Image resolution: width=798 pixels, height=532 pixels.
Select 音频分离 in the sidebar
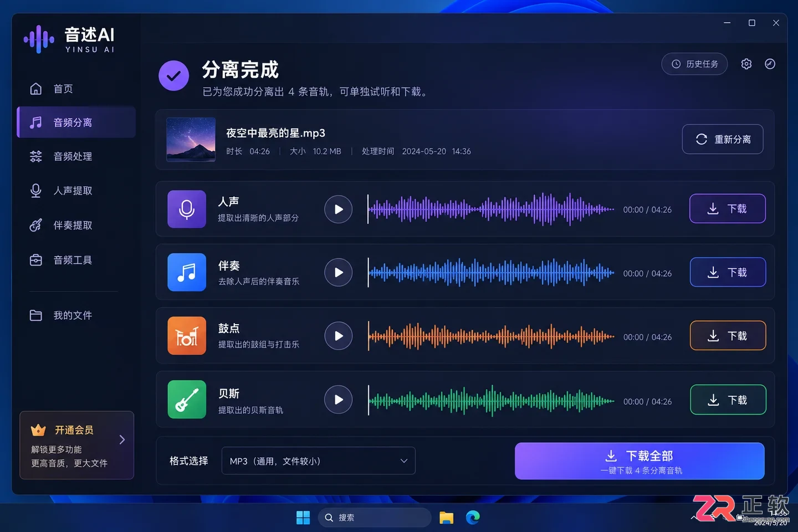tap(76, 122)
